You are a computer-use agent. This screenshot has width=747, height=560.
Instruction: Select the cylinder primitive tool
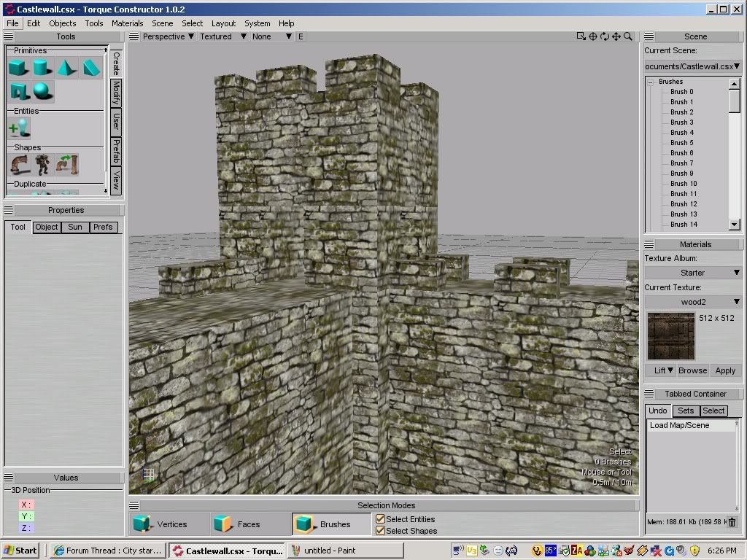point(42,66)
